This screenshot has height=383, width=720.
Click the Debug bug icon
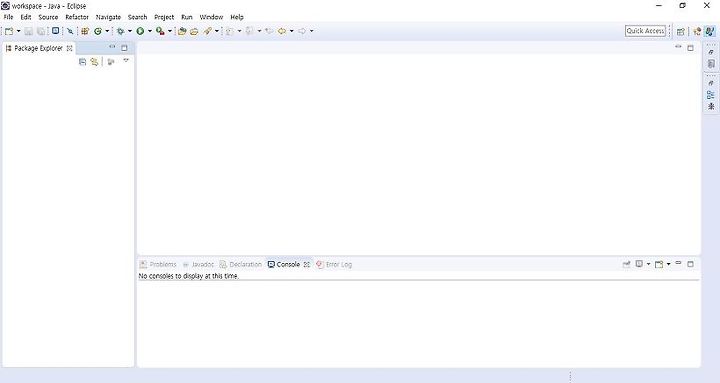120,31
